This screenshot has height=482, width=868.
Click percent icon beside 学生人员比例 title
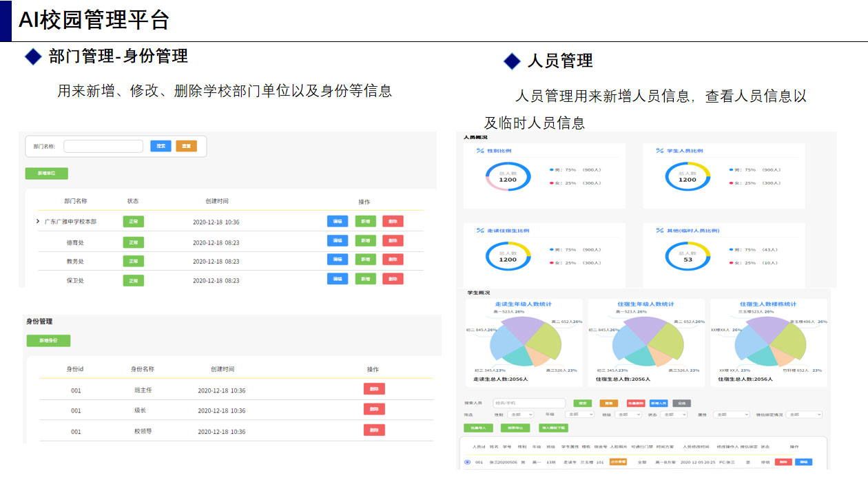659,151
